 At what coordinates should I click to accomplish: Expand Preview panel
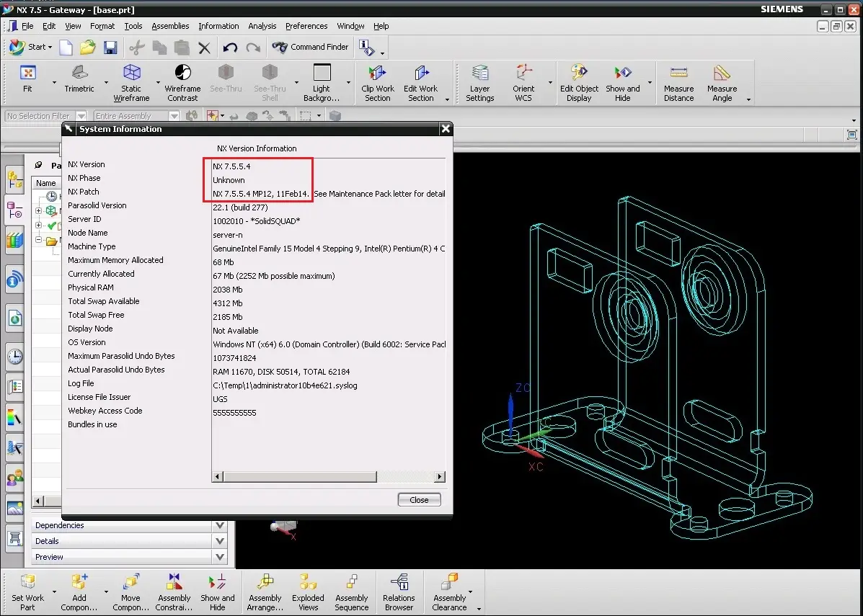tap(220, 557)
